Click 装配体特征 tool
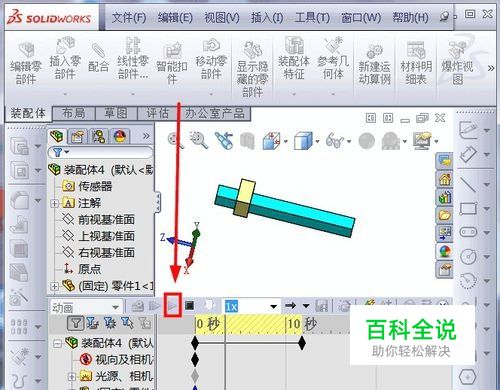The width and height of the screenshot is (500, 390). tap(294, 58)
